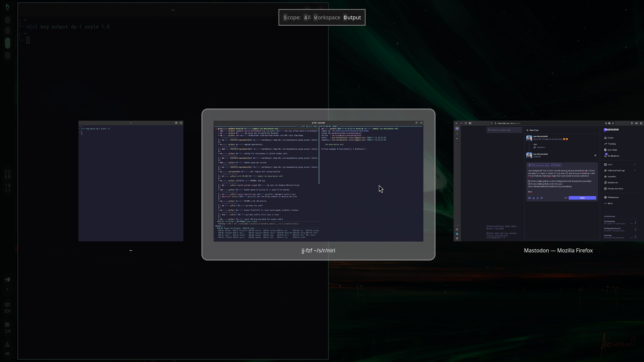Toggle the content warning icon in the composer

coord(538,198)
